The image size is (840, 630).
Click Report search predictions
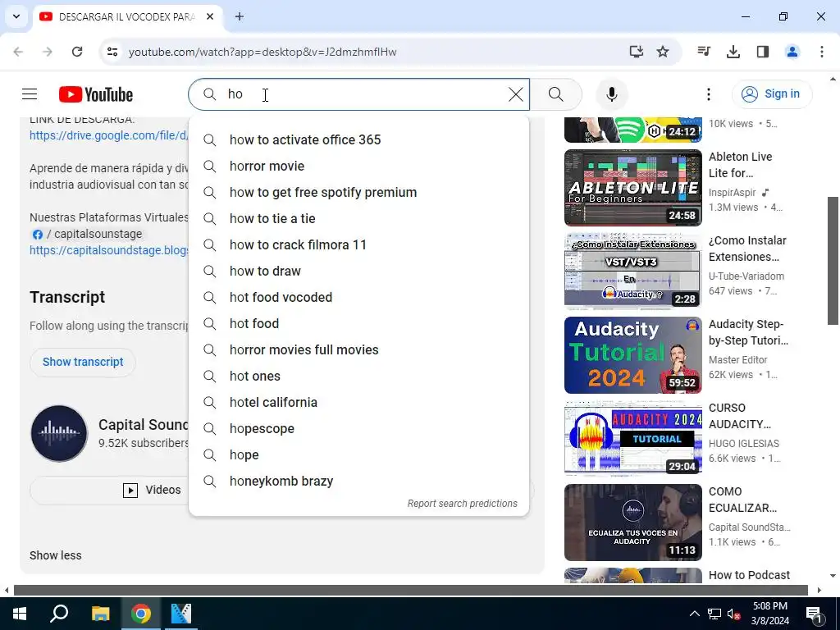[x=463, y=504]
